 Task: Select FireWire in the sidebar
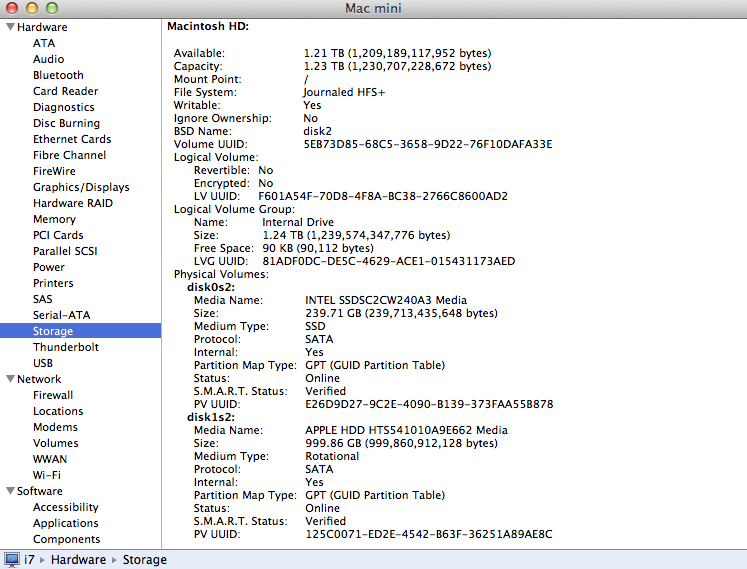coord(54,171)
